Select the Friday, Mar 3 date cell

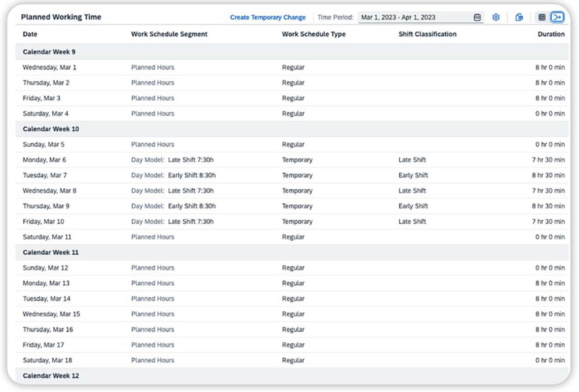[41, 98]
